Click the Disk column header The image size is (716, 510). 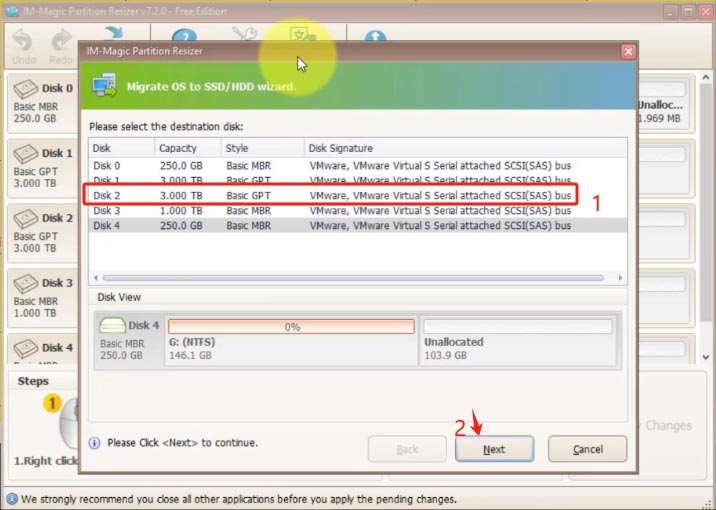click(121, 148)
